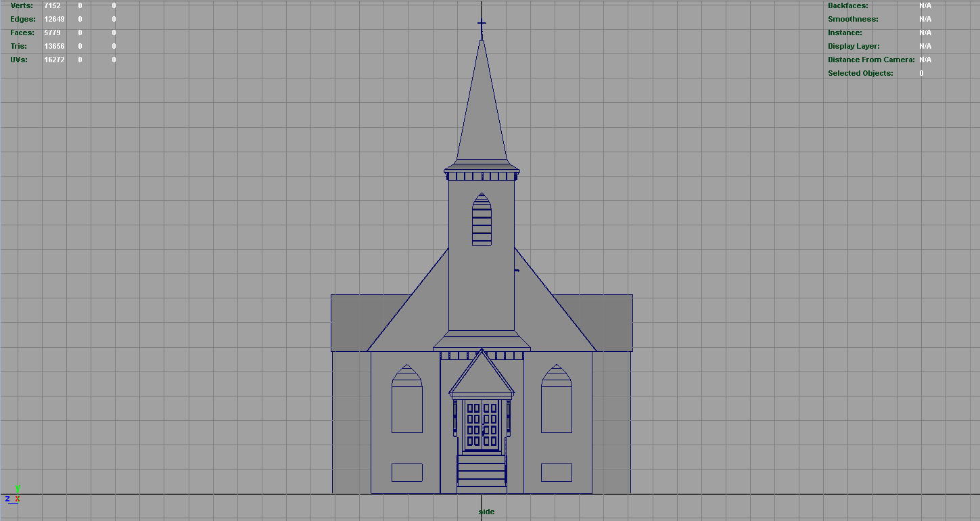
Task: Click the UVs count 16272
Action: click(54, 60)
